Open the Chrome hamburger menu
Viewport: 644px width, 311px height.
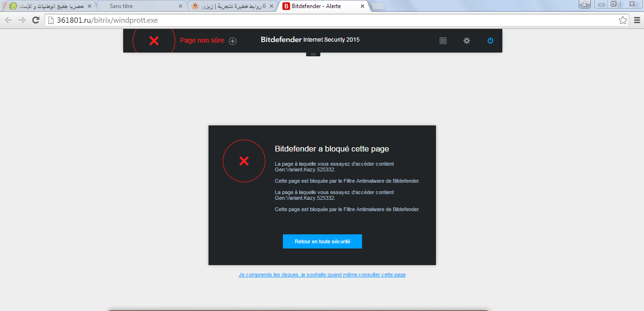pos(637,20)
